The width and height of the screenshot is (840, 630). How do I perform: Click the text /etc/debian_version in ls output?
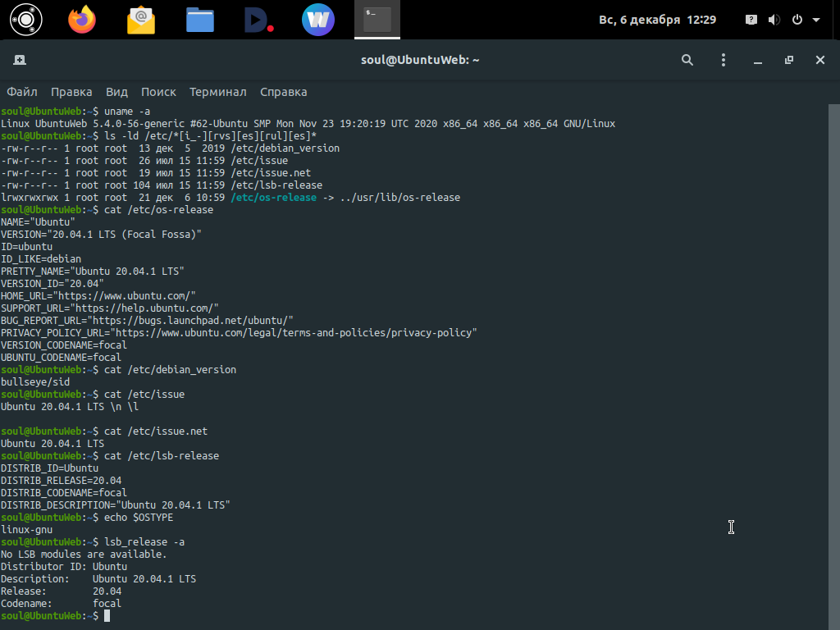click(285, 148)
